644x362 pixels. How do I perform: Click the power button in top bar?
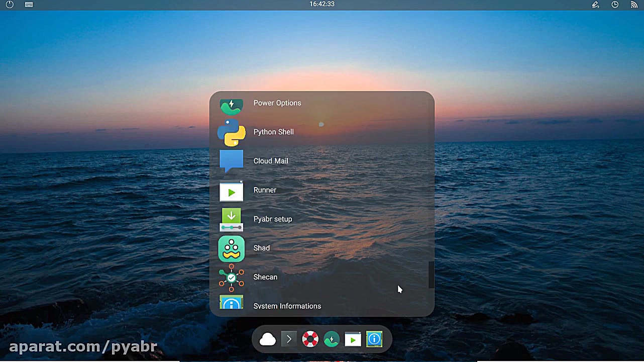pyautogui.click(x=10, y=5)
